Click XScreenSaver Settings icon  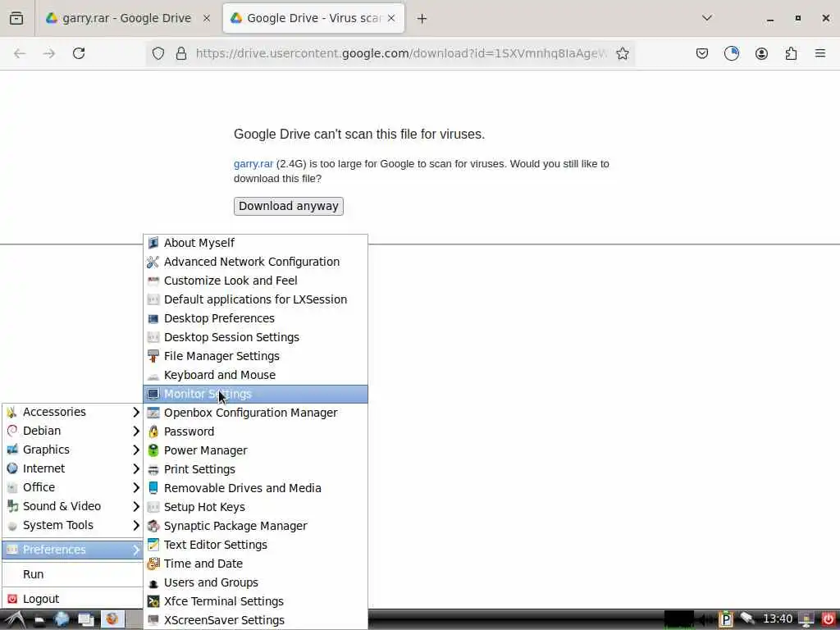click(153, 620)
